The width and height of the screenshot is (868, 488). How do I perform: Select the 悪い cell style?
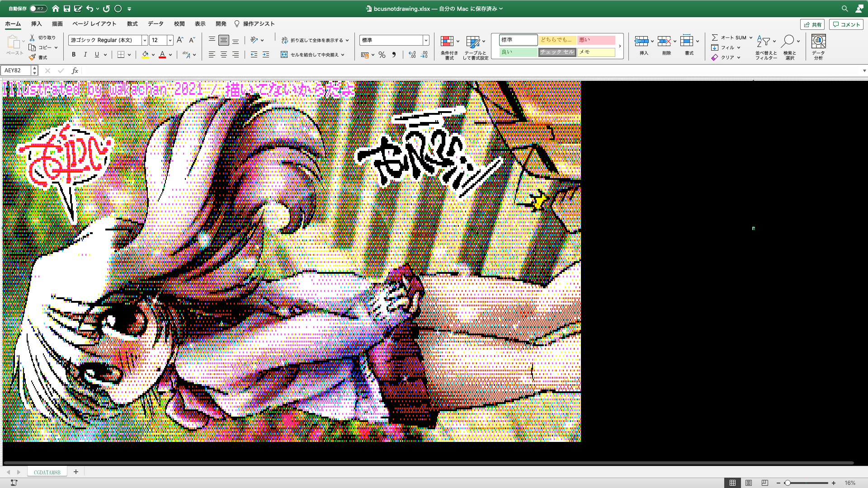(x=596, y=40)
